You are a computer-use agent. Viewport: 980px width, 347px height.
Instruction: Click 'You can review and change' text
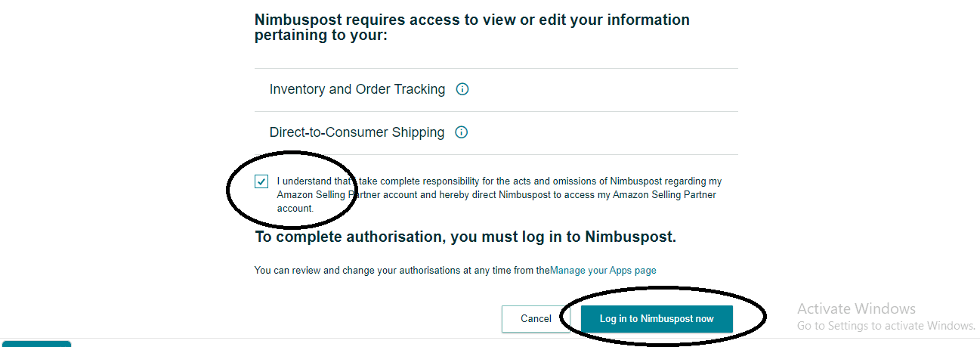[401, 270]
